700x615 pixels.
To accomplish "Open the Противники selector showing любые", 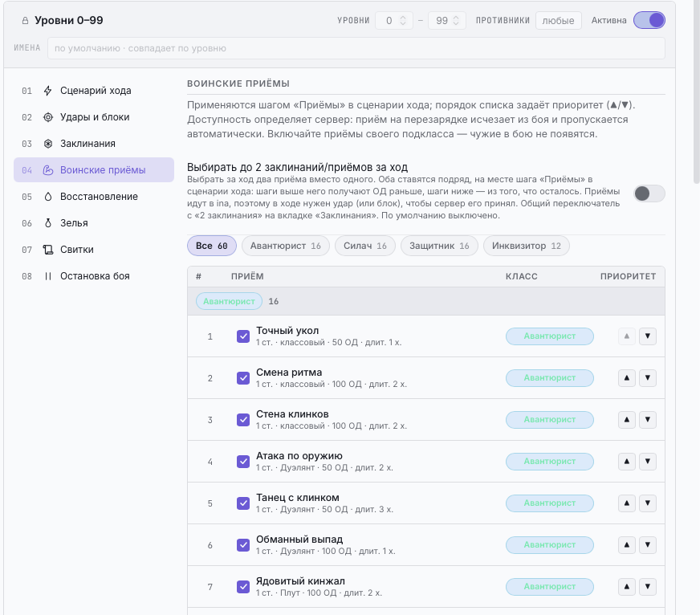I will coord(559,21).
